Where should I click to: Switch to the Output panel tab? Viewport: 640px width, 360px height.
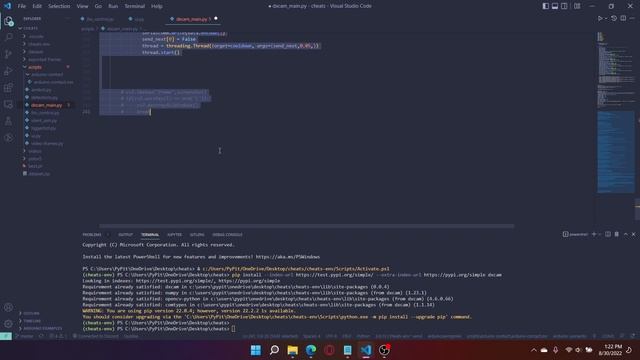click(125, 235)
